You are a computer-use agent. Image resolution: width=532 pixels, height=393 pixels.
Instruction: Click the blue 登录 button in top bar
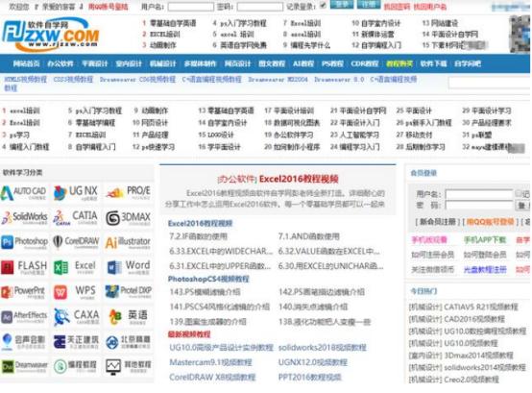tap(342, 5)
